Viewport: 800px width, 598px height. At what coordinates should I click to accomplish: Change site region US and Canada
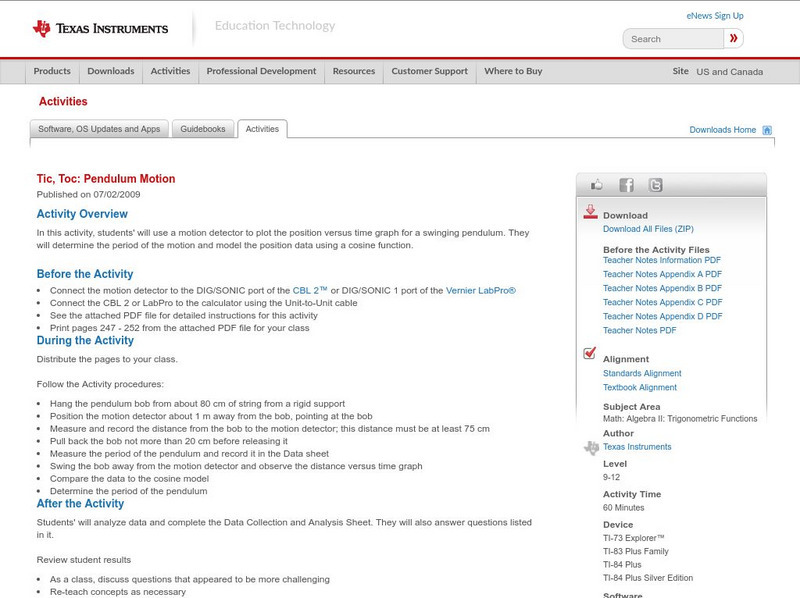pyautogui.click(x=730, y=72)
